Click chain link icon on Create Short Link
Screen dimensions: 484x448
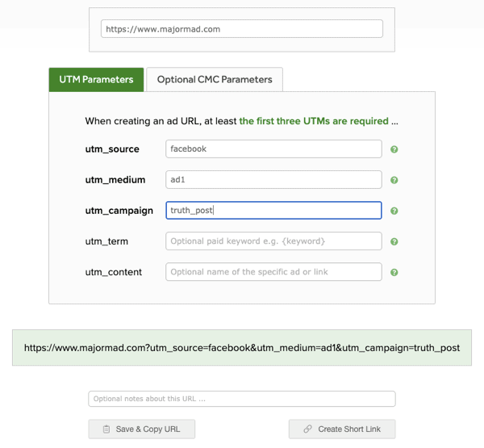click(307, 429)
